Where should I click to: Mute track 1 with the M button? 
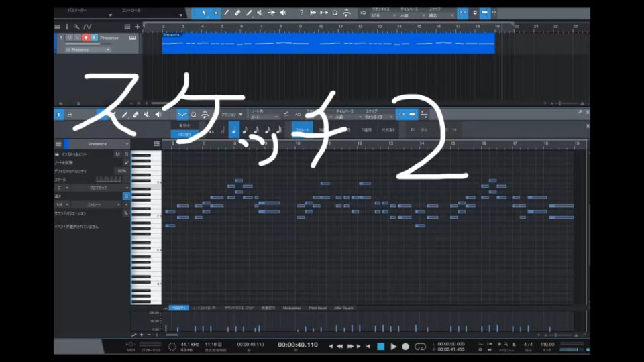pyautogui.click(x=69, y=38)
